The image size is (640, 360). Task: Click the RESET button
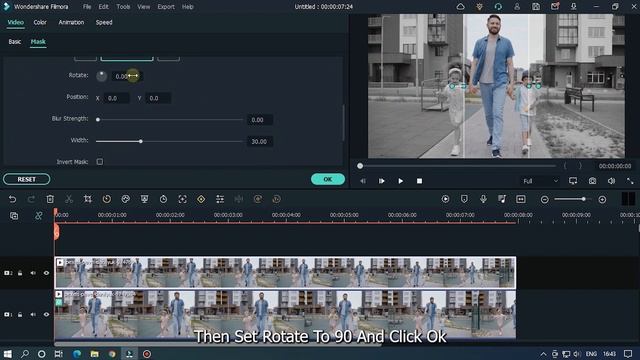[27, 179]
